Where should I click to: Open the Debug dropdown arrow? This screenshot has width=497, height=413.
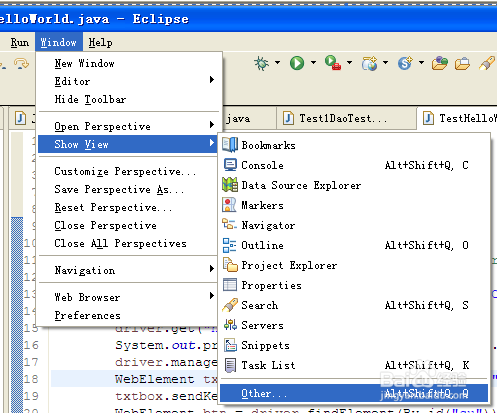pyautogui.click(x=277, y=62)
